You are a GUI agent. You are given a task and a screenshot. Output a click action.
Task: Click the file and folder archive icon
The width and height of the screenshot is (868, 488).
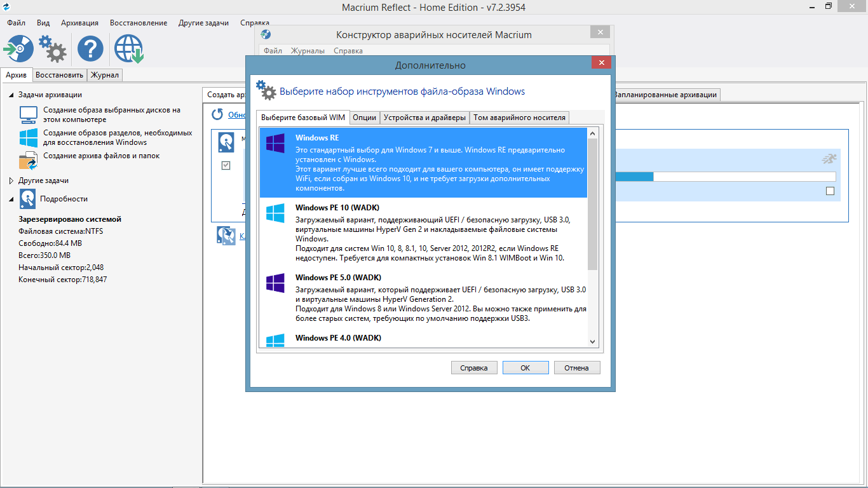(x=29, y=160)
